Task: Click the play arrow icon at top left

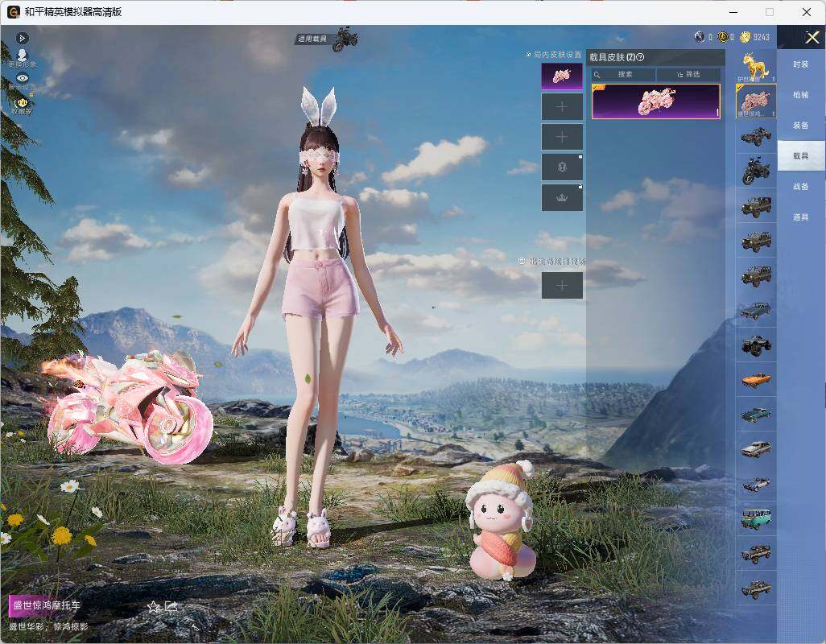Action: pyautogui.click(x=22, y=38)
